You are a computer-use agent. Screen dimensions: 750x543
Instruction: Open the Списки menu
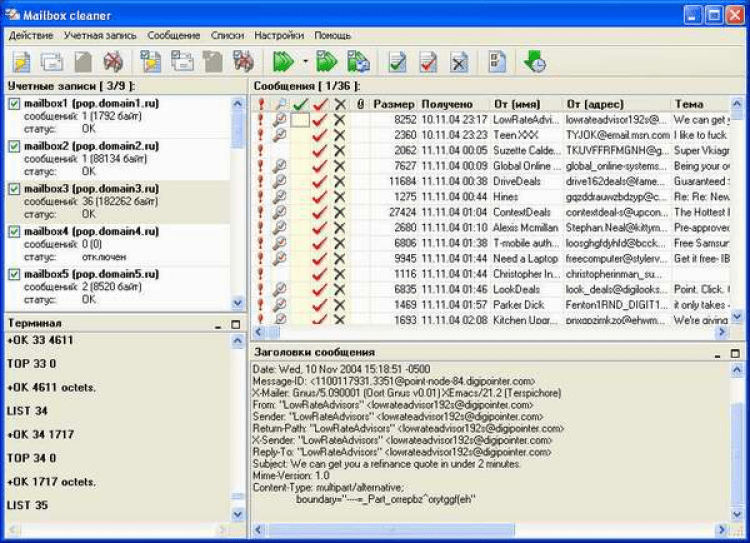point(227,35)
